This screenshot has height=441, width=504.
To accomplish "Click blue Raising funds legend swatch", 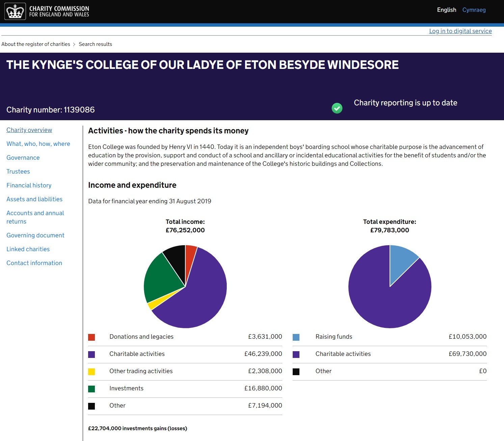I will [x=296, y=337].
